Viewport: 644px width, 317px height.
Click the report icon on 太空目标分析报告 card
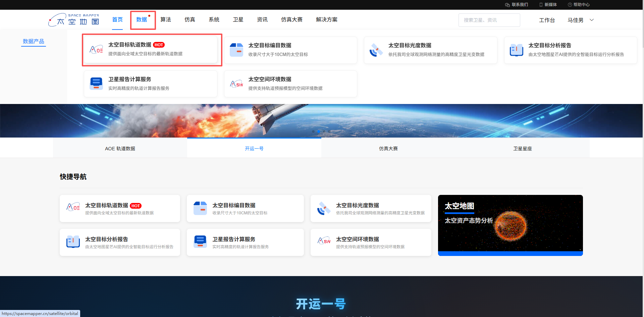[517, 49]
